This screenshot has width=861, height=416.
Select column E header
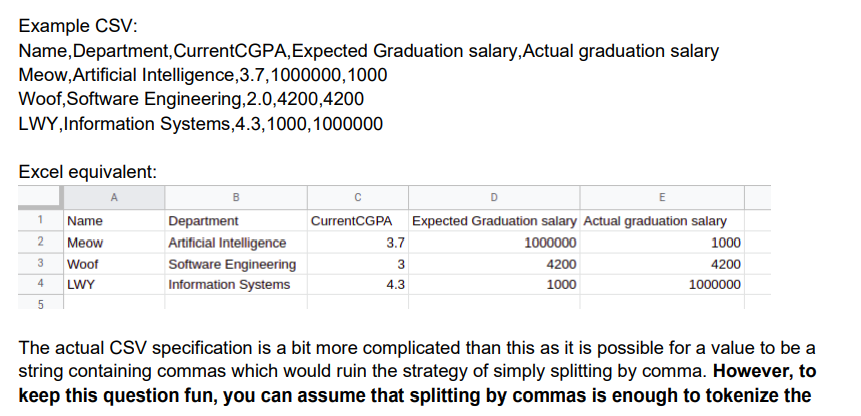coord(662,198)
